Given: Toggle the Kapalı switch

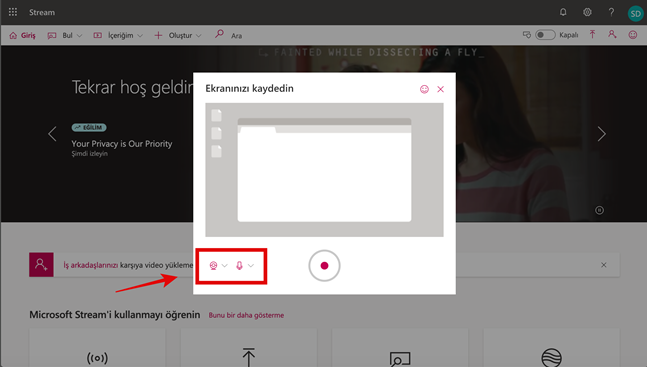Looking at the screenshot, I should point(545,35).
